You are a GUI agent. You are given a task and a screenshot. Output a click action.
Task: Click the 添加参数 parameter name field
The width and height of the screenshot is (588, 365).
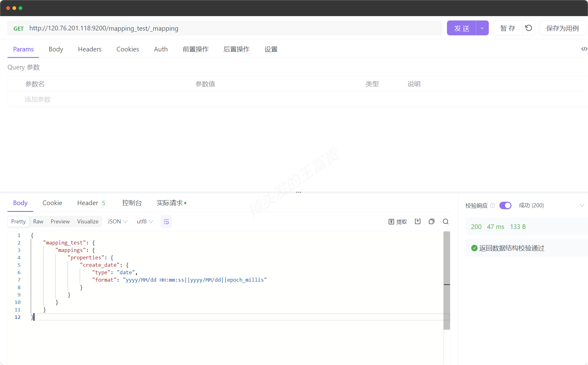38,99
